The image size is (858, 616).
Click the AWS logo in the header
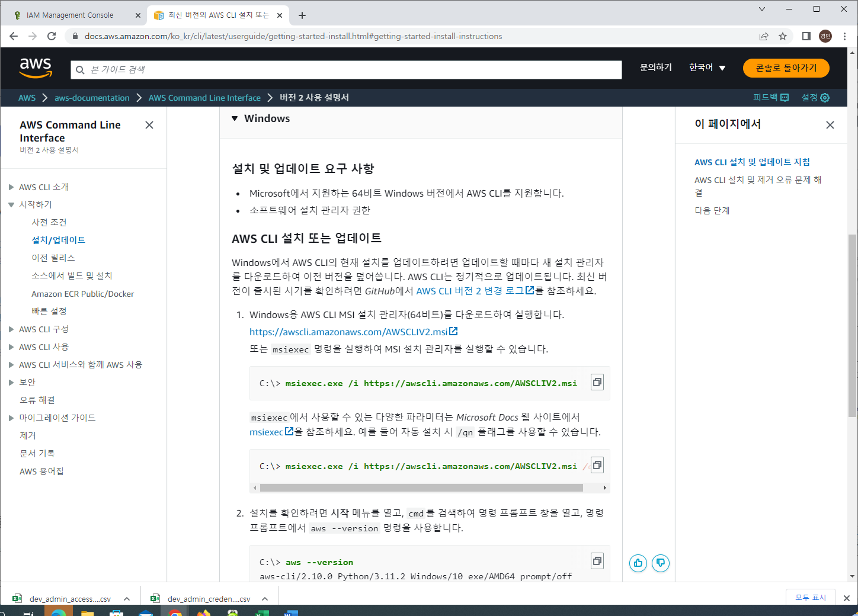pyautogui.click(x=36, y=68)
